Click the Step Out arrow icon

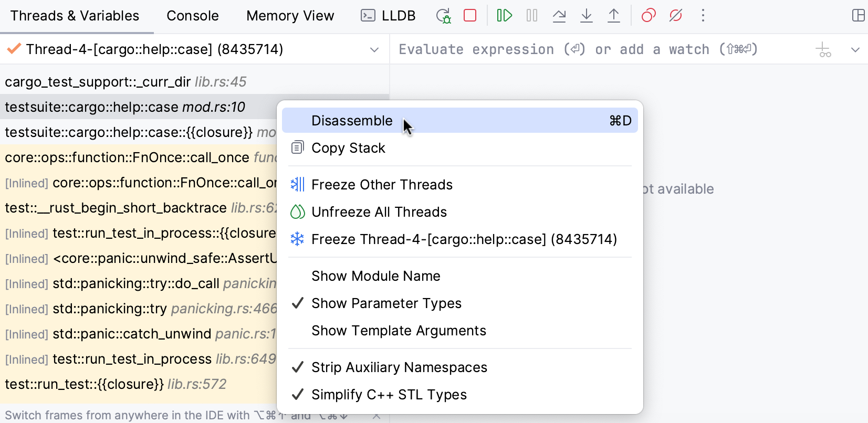point(613,16)
